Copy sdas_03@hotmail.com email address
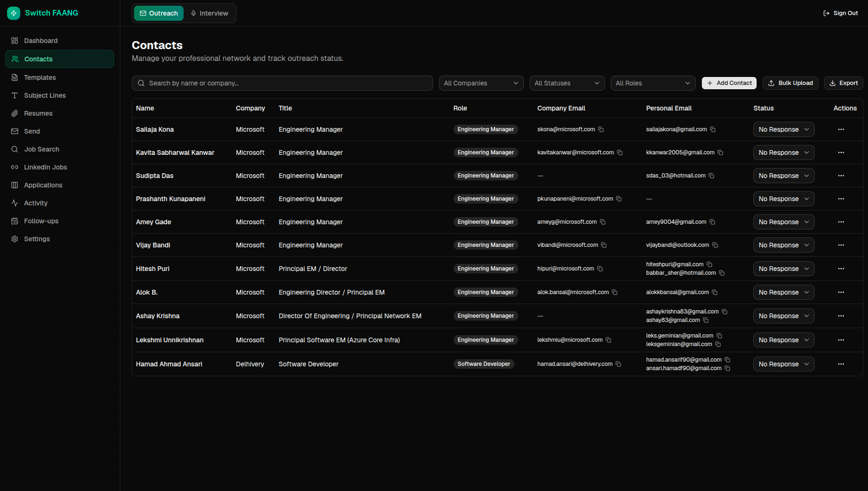868x491 pixels. coord(711,176)
